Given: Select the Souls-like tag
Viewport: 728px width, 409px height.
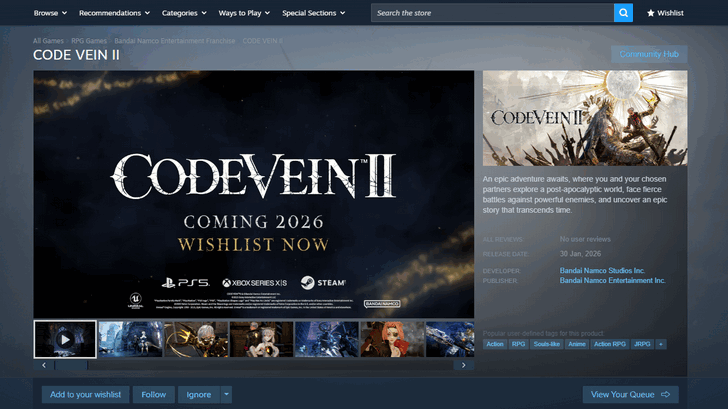Looking at the screenshot, I should pos(546,344).
